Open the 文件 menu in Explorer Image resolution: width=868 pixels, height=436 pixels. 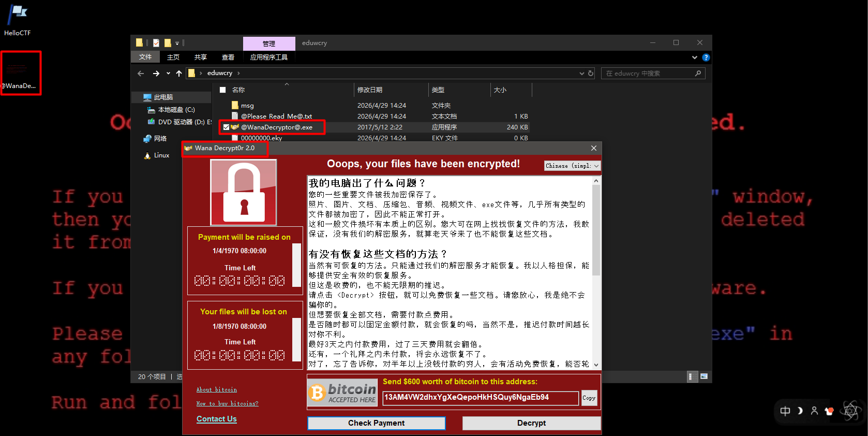click(x=145, y=57)
